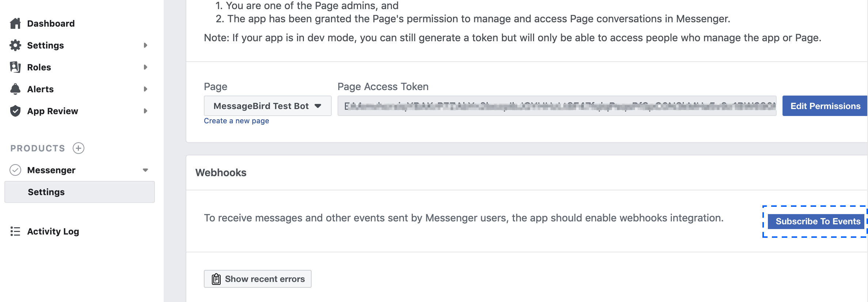
Task: Follow the Create a new page link
Action: click(236, 121)
